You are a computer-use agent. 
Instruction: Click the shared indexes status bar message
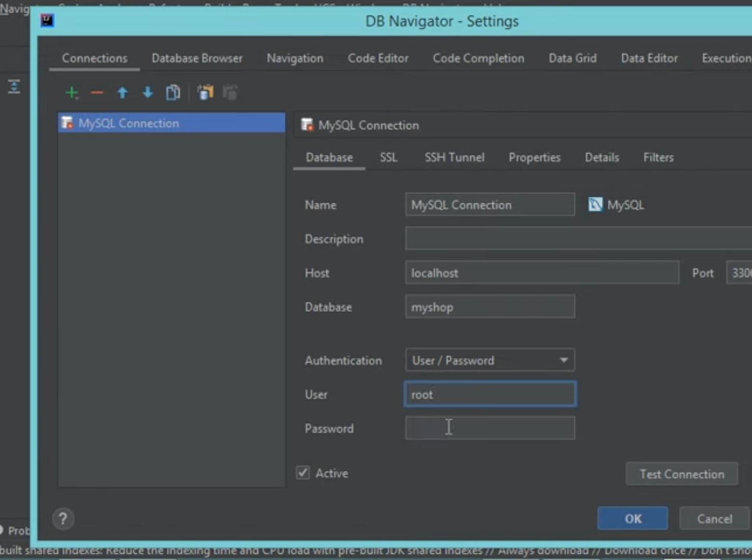point(376,550)
